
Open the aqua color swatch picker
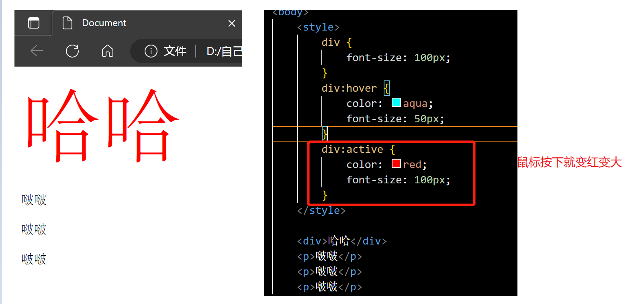point(396,103)
